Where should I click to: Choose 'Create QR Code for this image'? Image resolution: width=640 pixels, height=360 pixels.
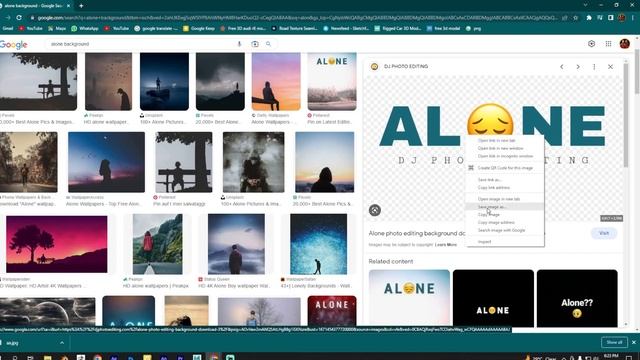(505, 168)
